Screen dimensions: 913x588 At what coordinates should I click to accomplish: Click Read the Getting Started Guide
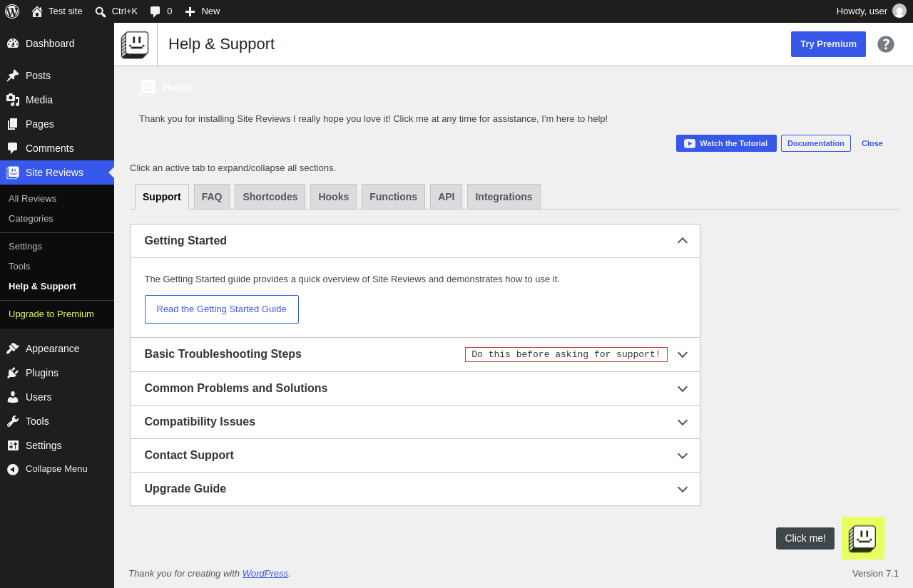(222, 309)
